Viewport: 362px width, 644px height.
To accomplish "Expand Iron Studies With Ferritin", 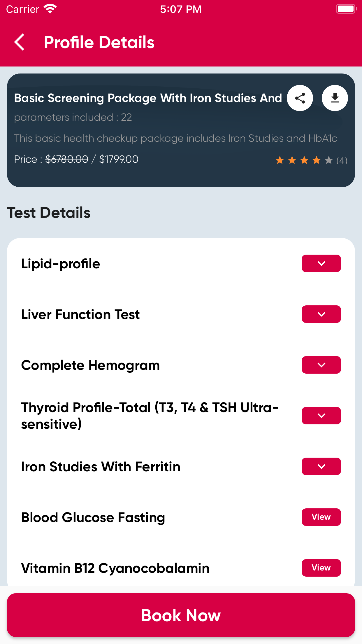I will coord(321,466).
